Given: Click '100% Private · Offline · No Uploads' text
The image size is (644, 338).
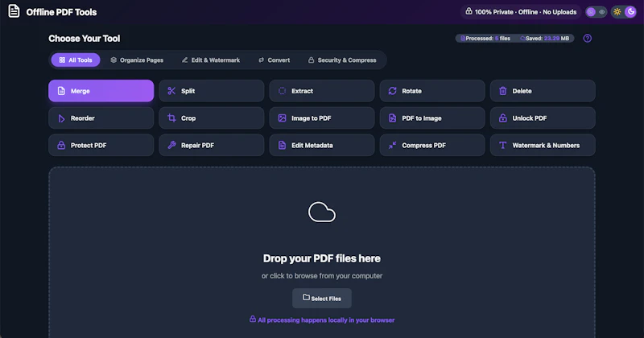Looking at the screenshot, I should tap(526, 12).
